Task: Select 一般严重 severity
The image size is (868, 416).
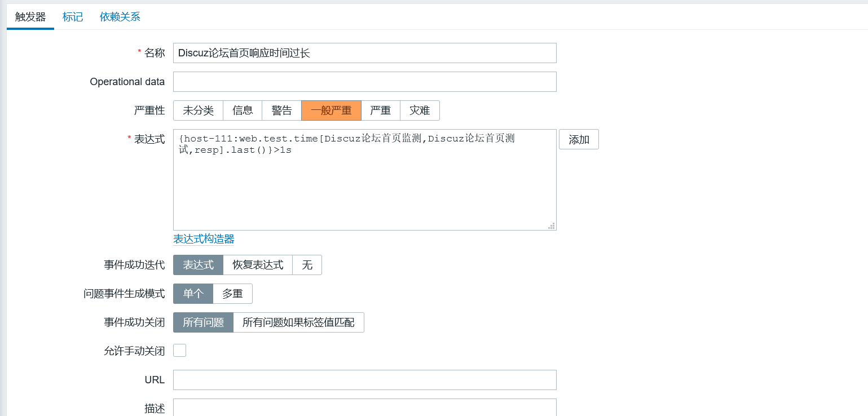Action: point(331,110)
